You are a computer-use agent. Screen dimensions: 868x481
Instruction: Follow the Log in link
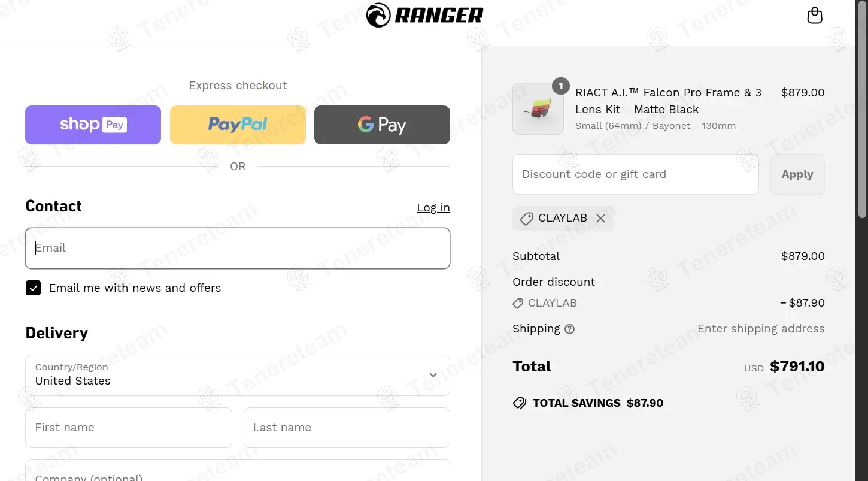[433, 207]
